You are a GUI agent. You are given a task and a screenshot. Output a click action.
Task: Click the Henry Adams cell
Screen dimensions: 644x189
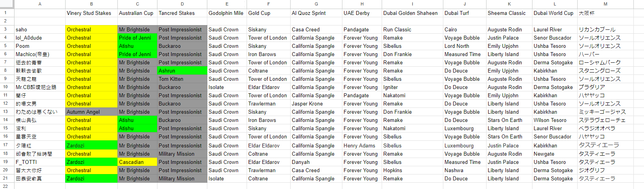click(x=362, y=145)
